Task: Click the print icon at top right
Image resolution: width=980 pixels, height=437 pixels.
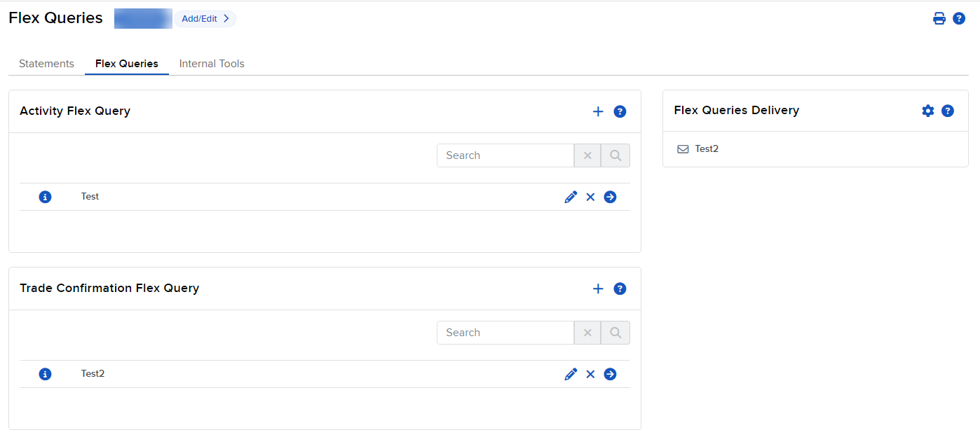Action: (939, 19)
